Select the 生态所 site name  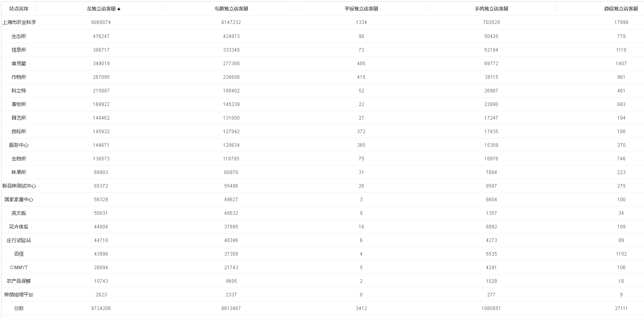click(x=19, y=36)
